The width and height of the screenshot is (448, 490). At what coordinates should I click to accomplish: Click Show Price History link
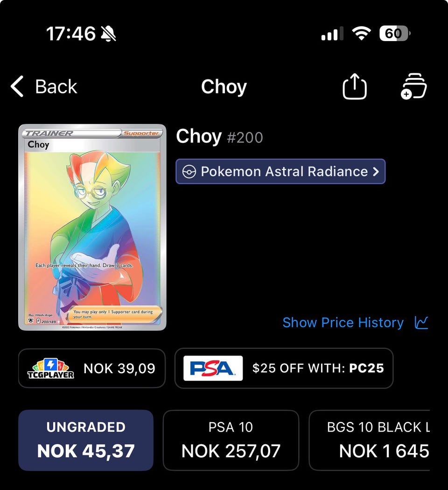[x=343, y=322]
